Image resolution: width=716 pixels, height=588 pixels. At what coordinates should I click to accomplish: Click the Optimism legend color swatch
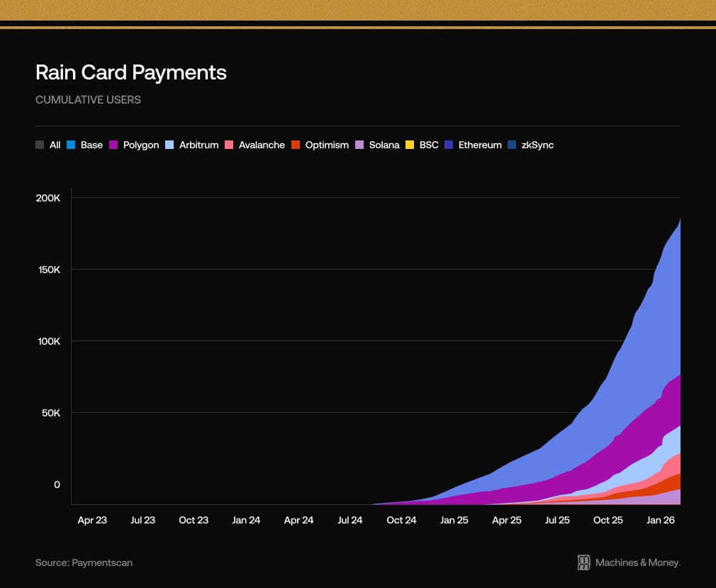pyautogui.click(x=296, y=145)
